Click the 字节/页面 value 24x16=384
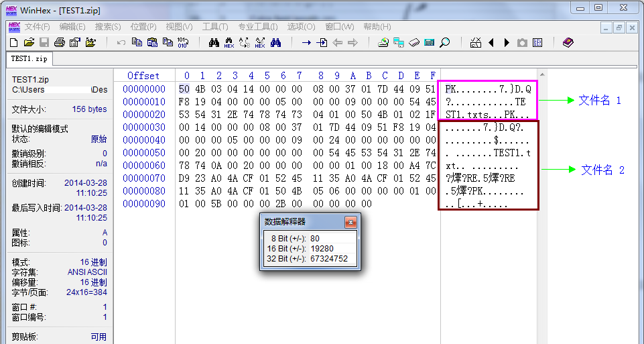Screen dimensions: 644x344 click(86, 292)
